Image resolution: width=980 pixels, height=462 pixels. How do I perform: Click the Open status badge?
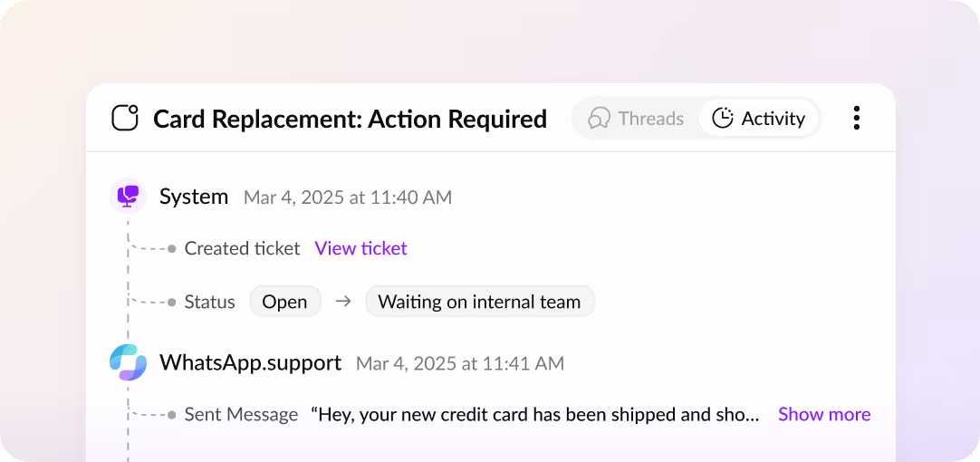[x=284, y=302]
